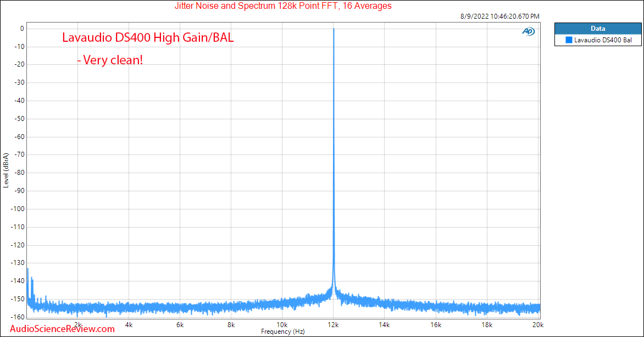This screenshot has height=337, width=644.
Task: Click the 4k frequency axis tick label
Action: [x=129, y=325]
